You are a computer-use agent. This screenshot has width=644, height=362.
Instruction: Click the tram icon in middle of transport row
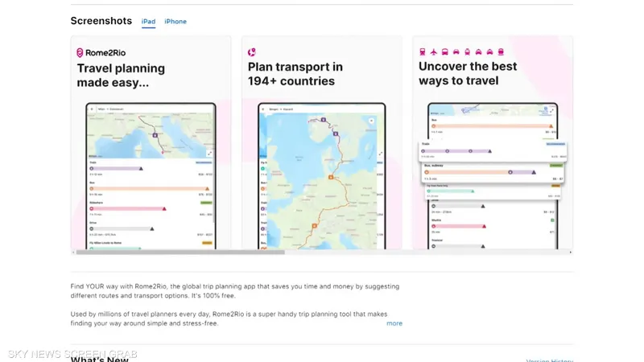(x=468, y=51)
